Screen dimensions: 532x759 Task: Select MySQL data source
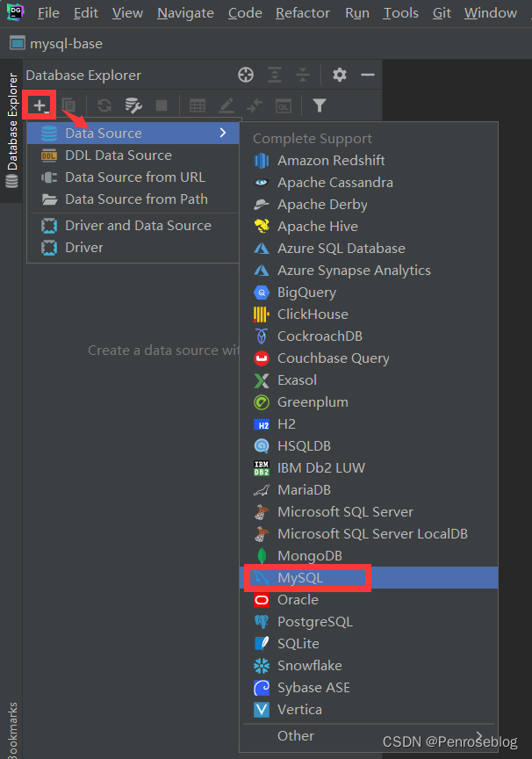[369, 577]
